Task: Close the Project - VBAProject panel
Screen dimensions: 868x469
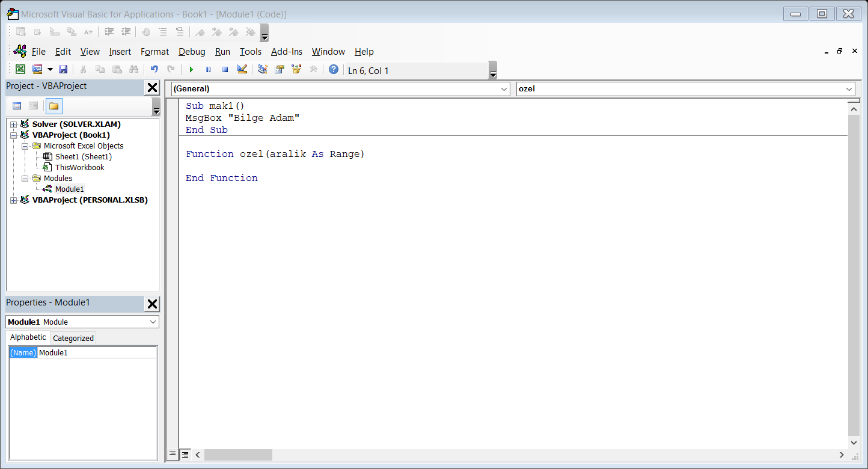Action: click(x=153, y=88)
